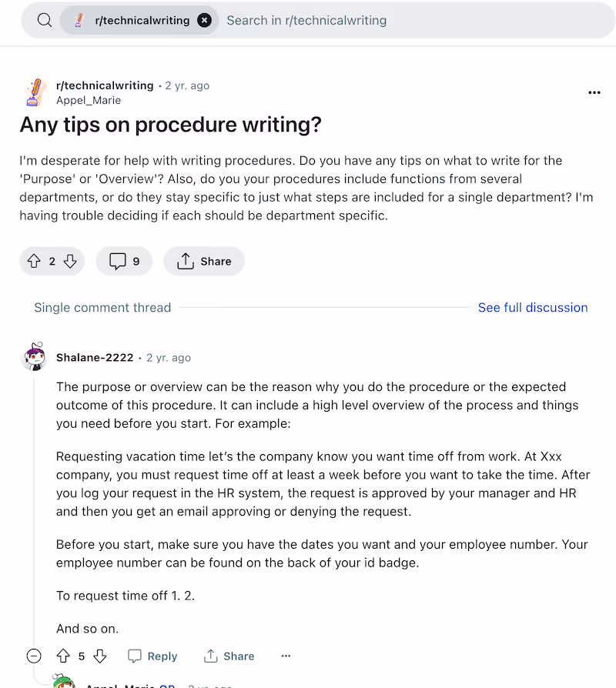616x688 pixels.
Task: Click the Share icon under Shalane-2222's comment
Action: click(x=229, y=656)
